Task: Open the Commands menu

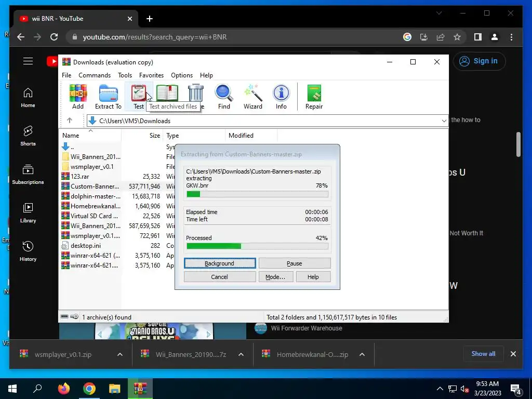Action: [95, 75]
